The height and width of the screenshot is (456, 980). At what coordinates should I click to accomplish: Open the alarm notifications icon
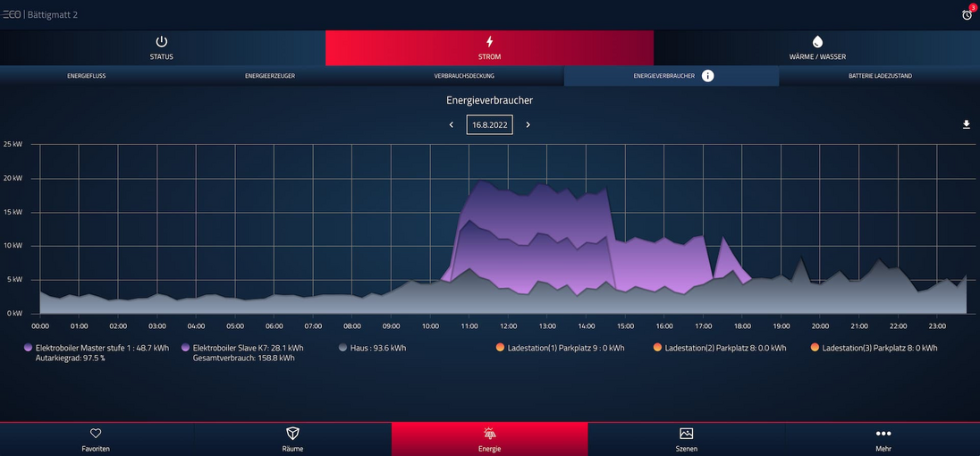967,14
